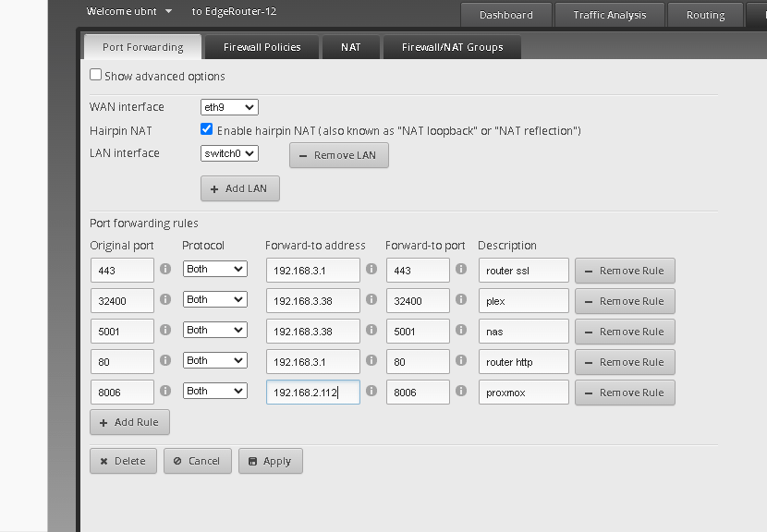This screenshot has height=532, width=767.
Task: Click the Add LAN button
Action: pos(240,188)
